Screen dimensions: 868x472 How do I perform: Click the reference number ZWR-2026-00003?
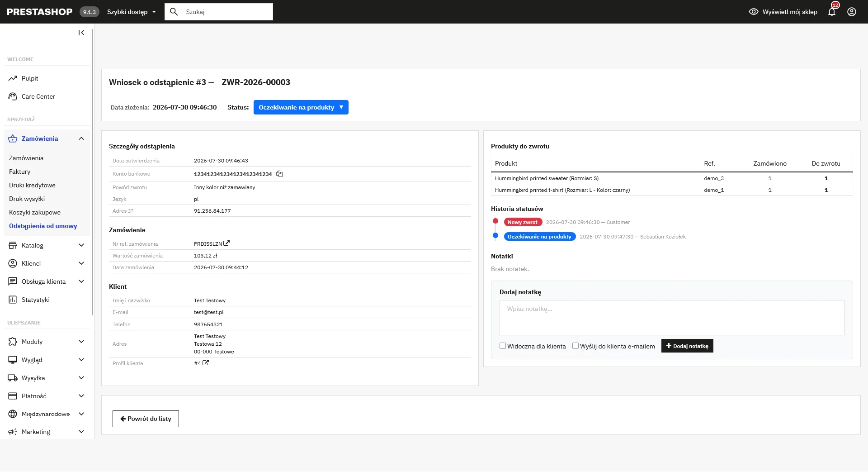click(256, 82)
